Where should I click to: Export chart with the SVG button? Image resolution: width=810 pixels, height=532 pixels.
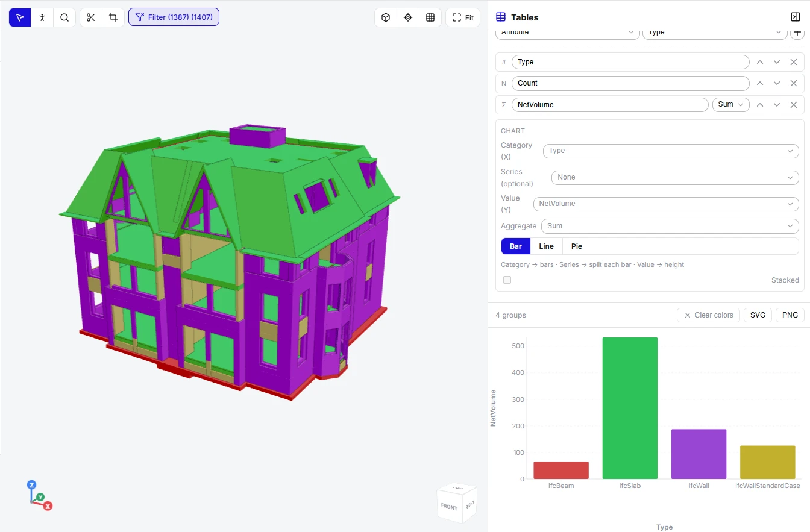pyautogui.click(x=758, y=315)
